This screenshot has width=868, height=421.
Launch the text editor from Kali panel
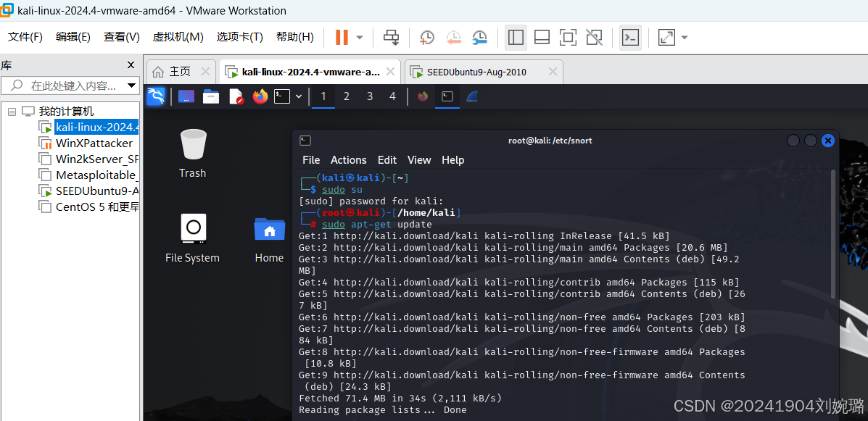236,97
